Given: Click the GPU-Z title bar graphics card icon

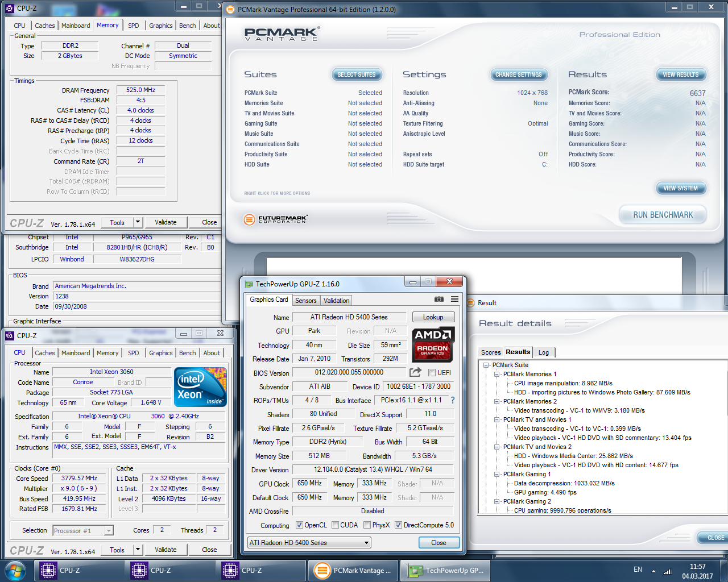Looking at the screenshot, I should (249, 284).
